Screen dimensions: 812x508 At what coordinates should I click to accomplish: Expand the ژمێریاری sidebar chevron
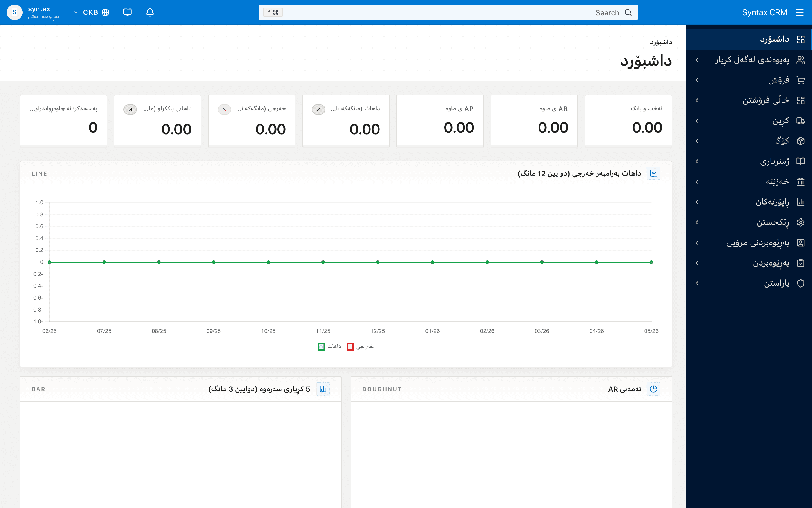pyautogui.click(x=697, y=161)
